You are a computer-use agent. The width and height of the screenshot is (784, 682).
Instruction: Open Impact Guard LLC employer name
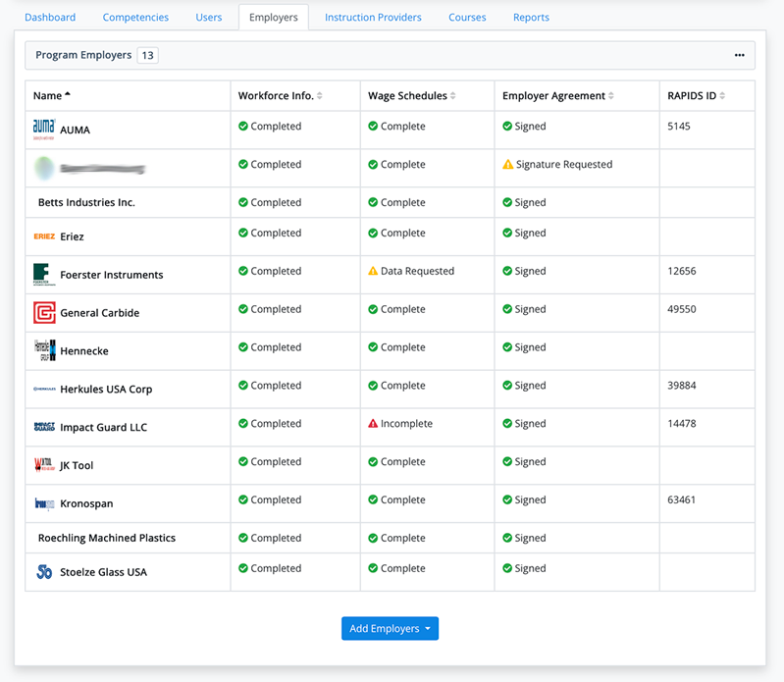tap(103, 427)
